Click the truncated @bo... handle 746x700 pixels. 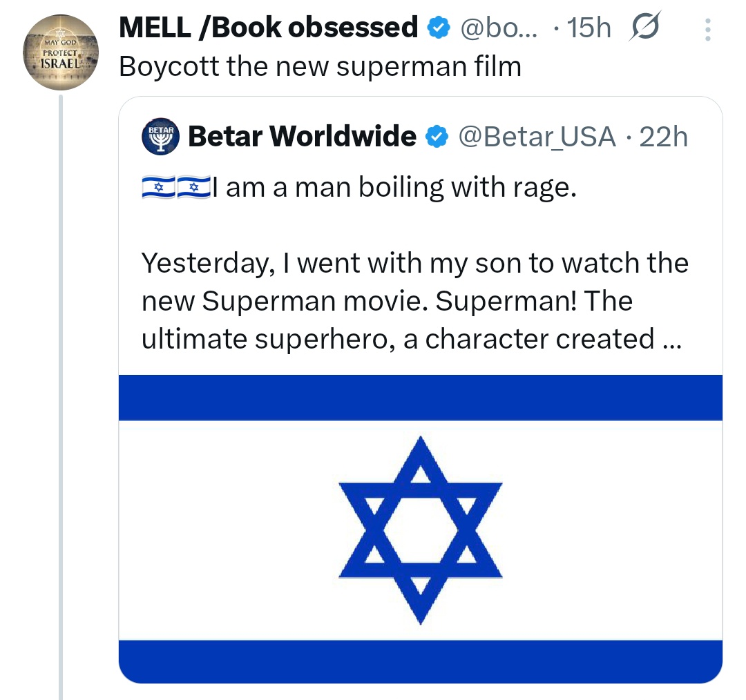pos(500,28)
